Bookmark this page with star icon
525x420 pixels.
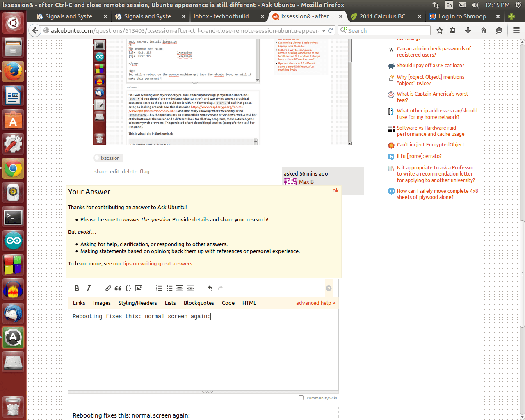tap(440, 30)
